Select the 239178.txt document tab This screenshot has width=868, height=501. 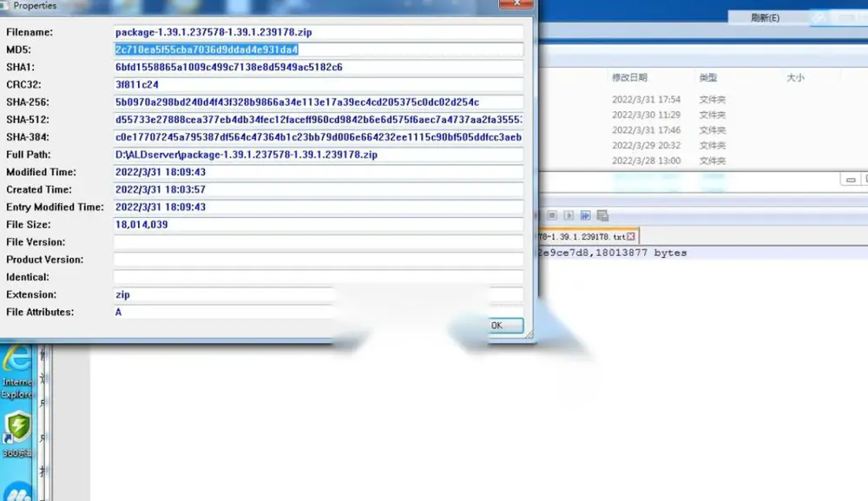(587, 236)
